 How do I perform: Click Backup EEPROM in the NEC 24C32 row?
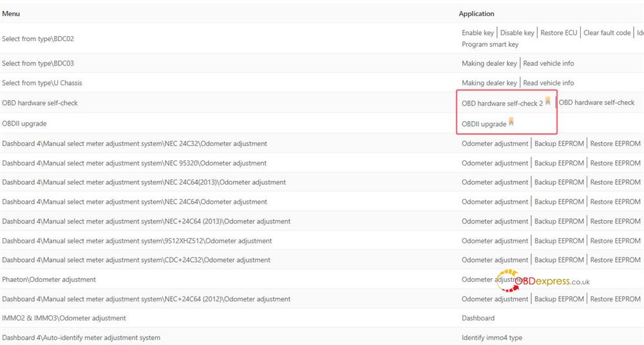559,144
